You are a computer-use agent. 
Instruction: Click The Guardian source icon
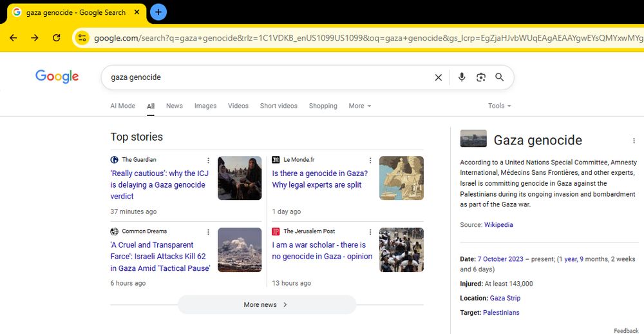[x=114, y=160]
